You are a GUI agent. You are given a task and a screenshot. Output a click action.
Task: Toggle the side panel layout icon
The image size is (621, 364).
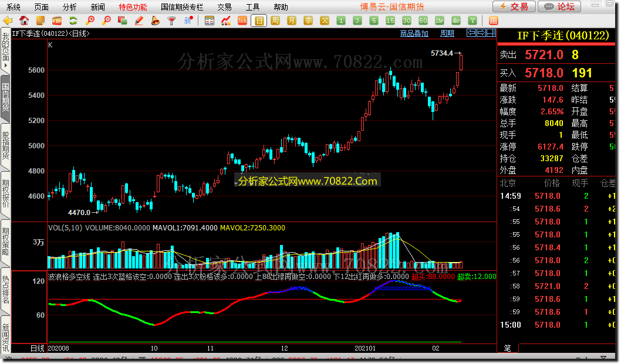point(491,33)
